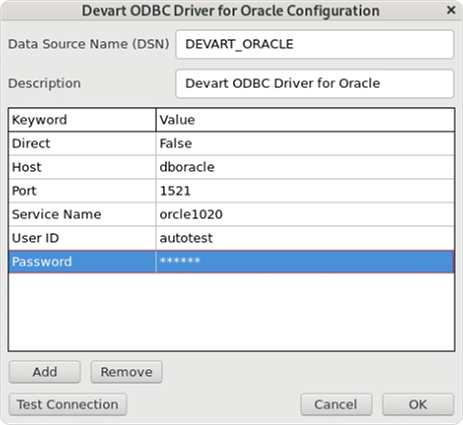Edit the Data Source Name field
Image resolution: width=463 pixels, height=425 pixels.
tap(315, 44)
